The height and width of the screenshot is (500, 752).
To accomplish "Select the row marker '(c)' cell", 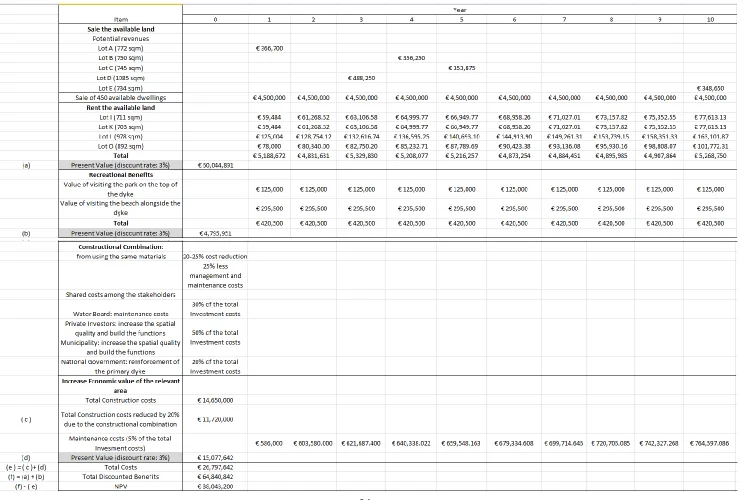I will [26, 419].
